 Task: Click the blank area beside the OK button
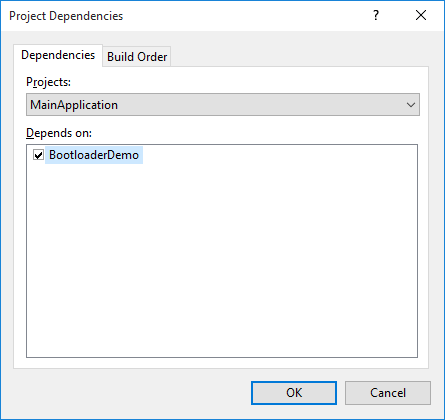click(133, 393)
